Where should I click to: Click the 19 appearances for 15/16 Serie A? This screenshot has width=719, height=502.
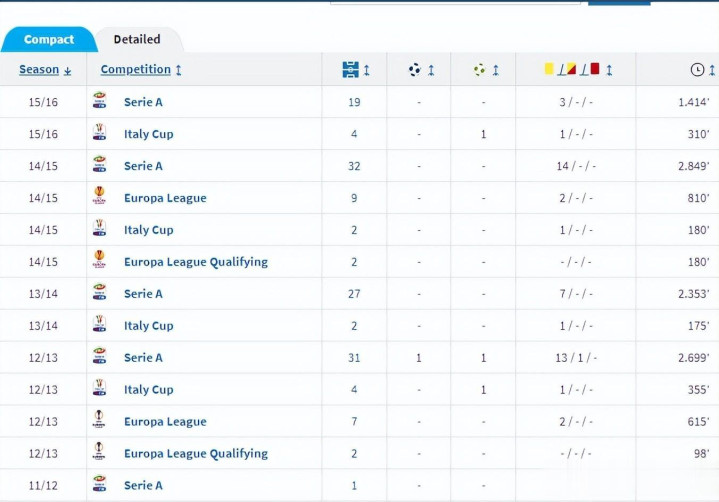354,102
